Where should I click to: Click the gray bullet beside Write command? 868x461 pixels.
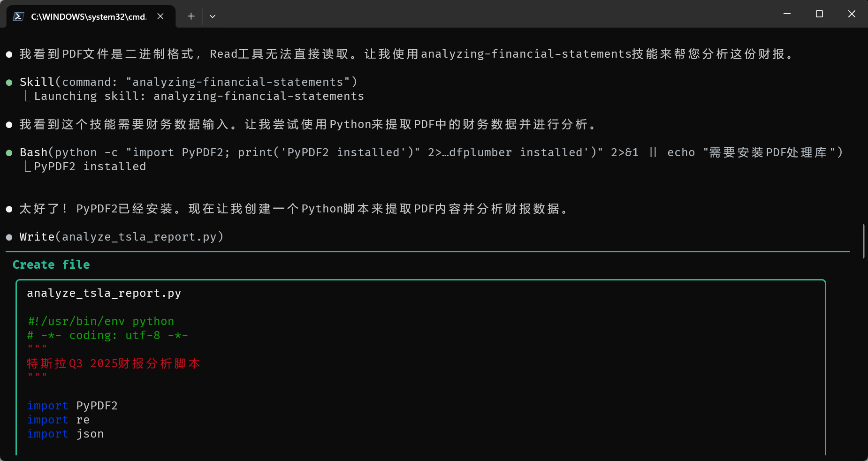[x=9, y=237]
